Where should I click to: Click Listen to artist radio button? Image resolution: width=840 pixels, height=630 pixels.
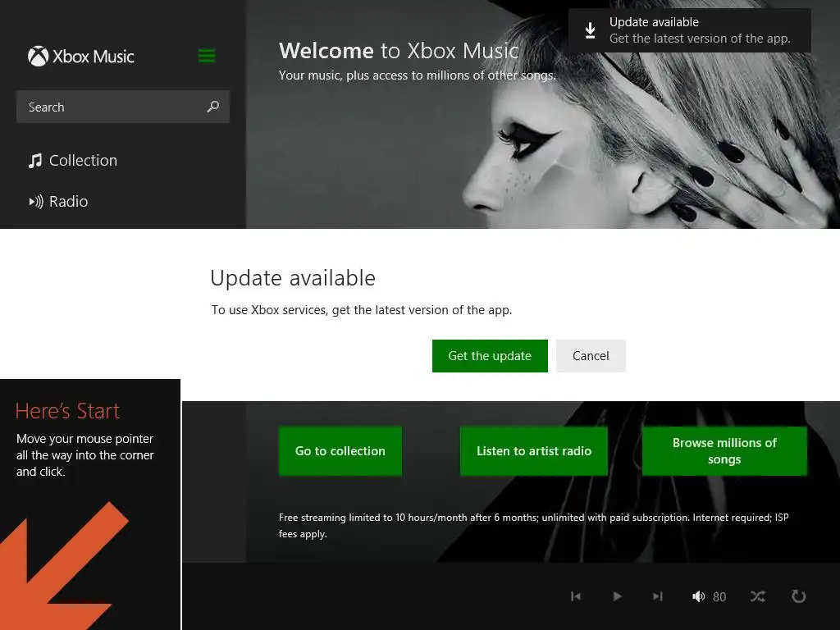click(533, 451)
